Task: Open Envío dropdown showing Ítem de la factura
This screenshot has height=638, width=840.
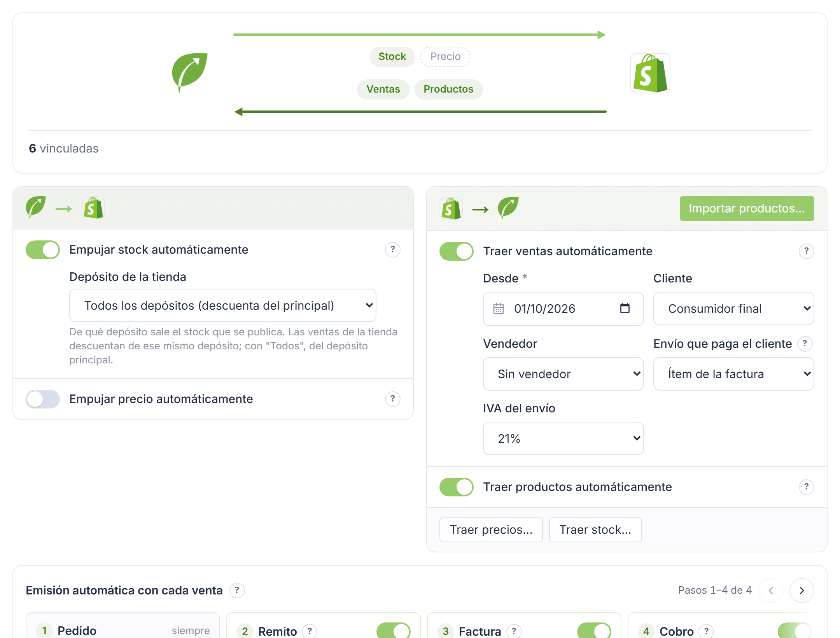Action: tap(733, 374)
